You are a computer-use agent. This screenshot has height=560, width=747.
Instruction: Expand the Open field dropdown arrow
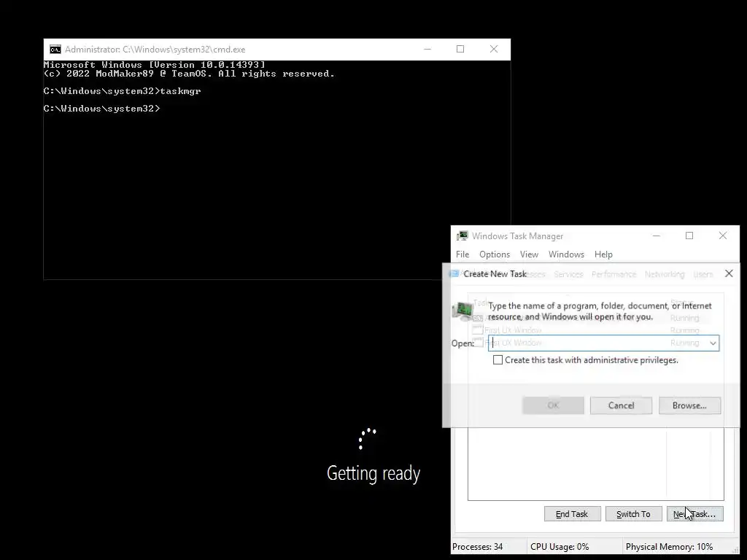pos(713,343)
